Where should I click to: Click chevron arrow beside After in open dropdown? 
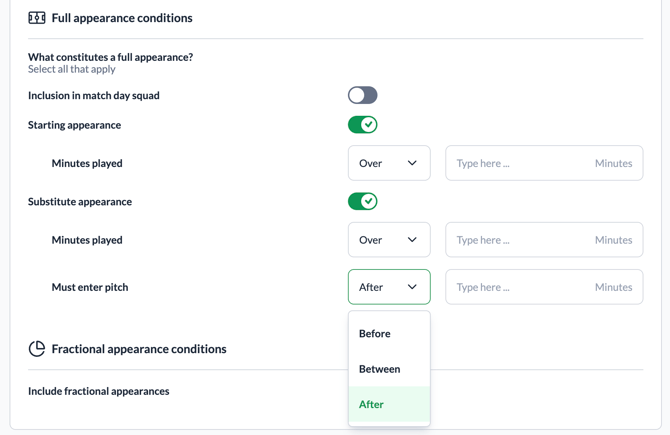click(412, 287)
